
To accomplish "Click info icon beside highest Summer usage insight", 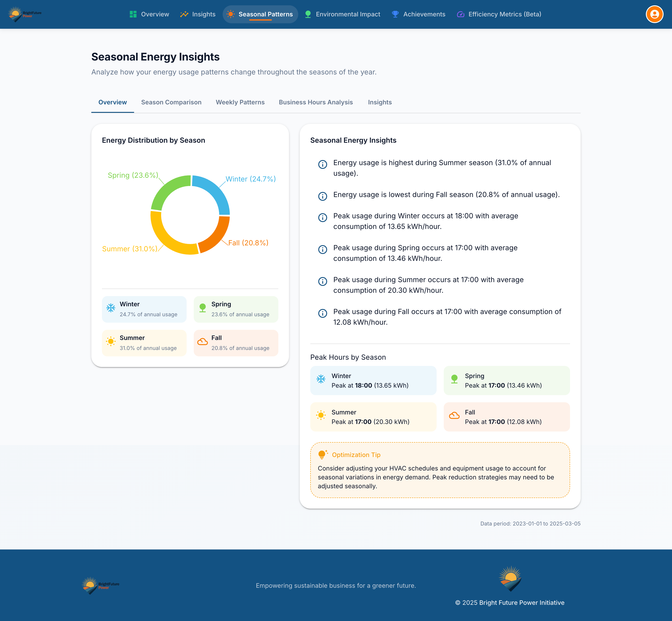I will coord(322,164).
